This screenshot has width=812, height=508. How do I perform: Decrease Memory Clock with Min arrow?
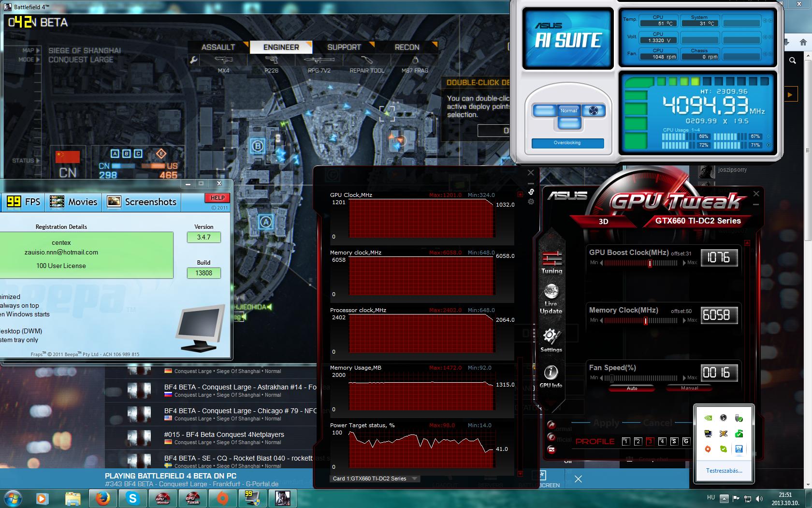[601, 320]
